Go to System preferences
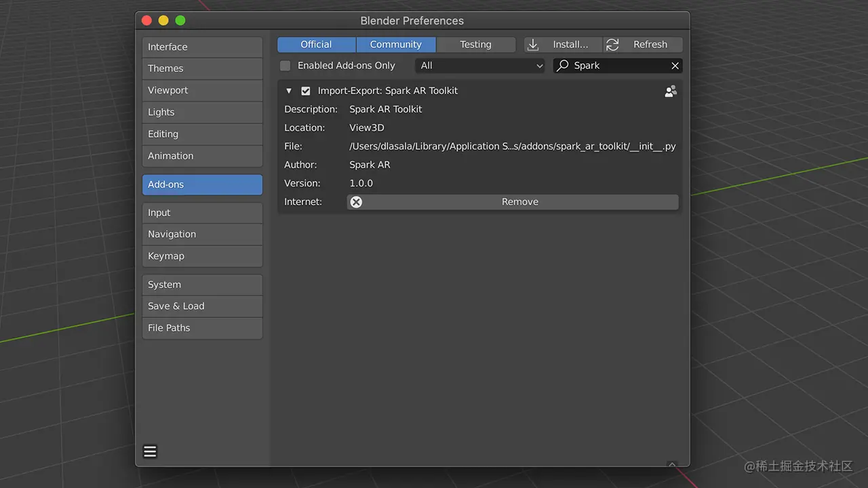 pos(202,285)
